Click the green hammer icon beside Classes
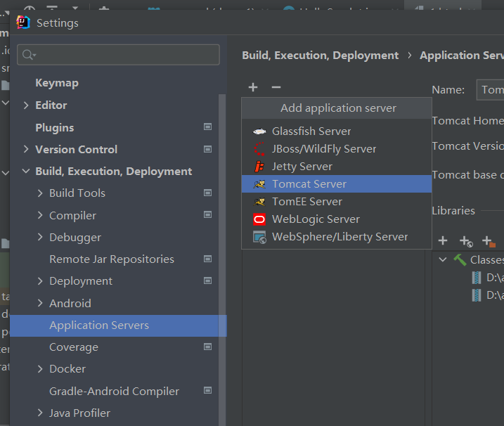Image resolution: width=504 pixels, height=426 pixels. point(460,259)
